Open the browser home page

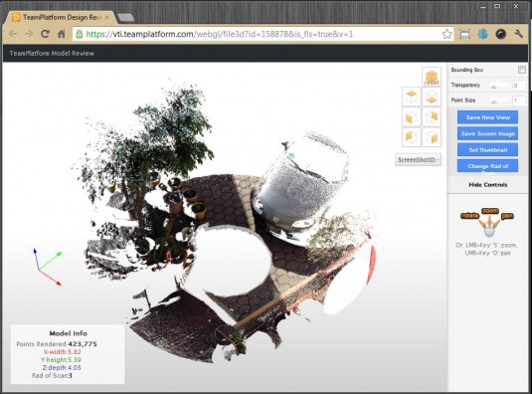62,34
